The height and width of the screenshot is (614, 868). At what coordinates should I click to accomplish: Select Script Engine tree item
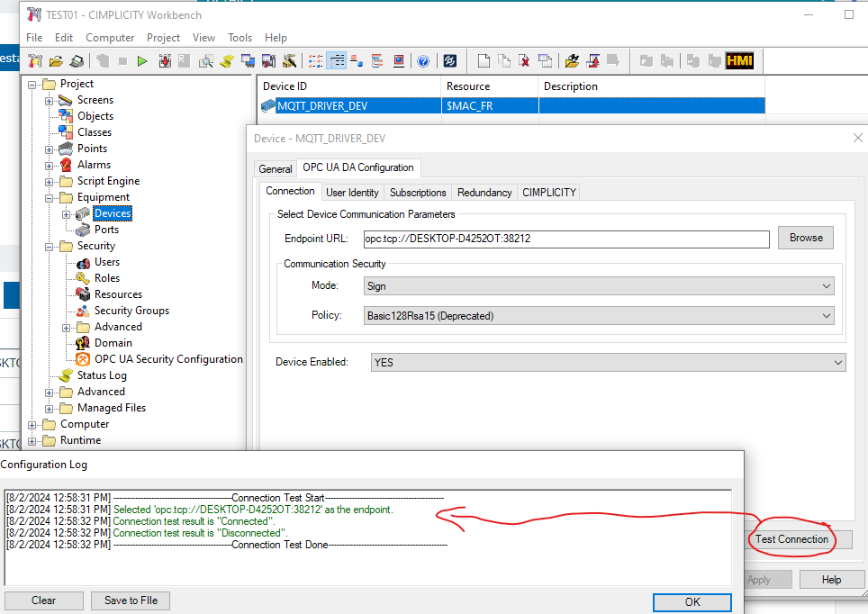[x=108, y=181]
